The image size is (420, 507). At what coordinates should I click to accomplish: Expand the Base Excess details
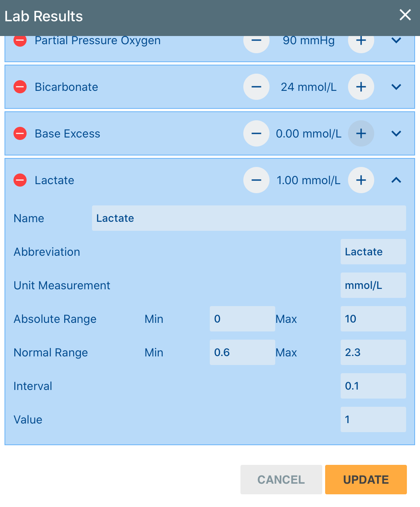(395, 133)
